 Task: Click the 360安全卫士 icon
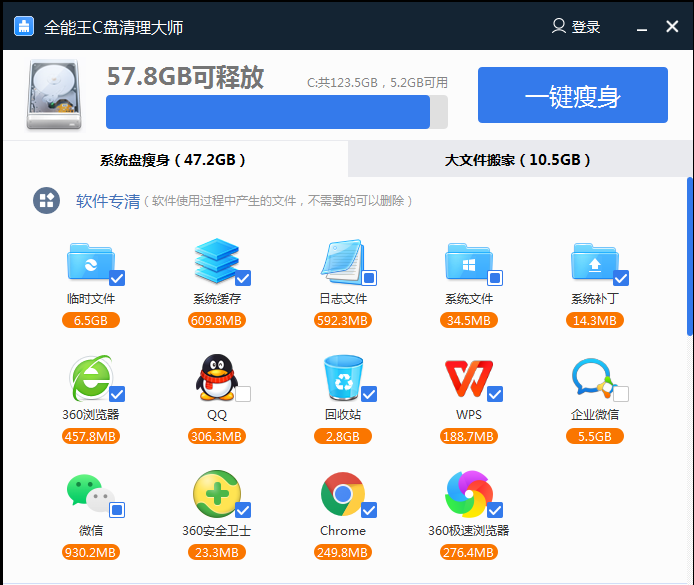pos(215,494)
